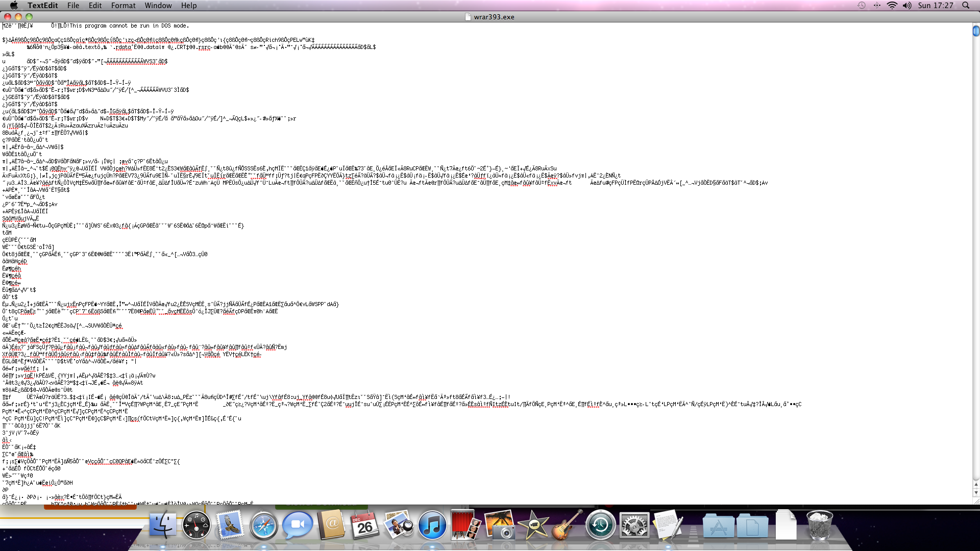Click the vertical scrollbar thumb

pos(976,31)
